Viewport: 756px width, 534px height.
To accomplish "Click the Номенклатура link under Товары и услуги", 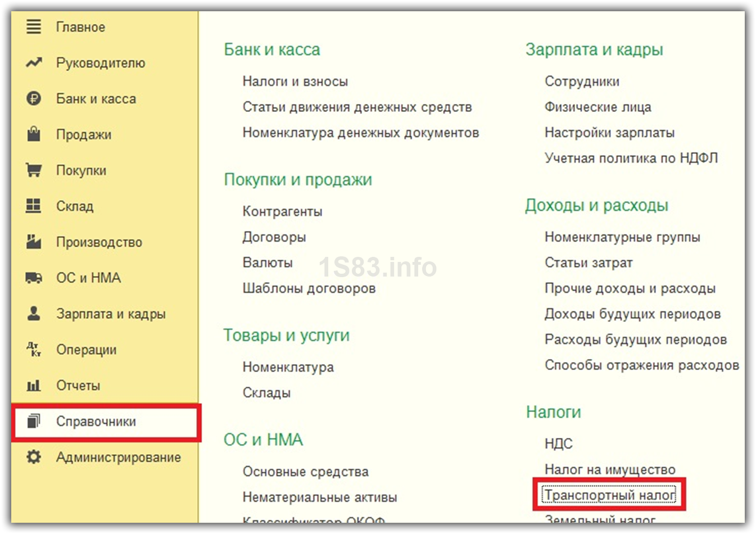I will (x=288, y=367).
